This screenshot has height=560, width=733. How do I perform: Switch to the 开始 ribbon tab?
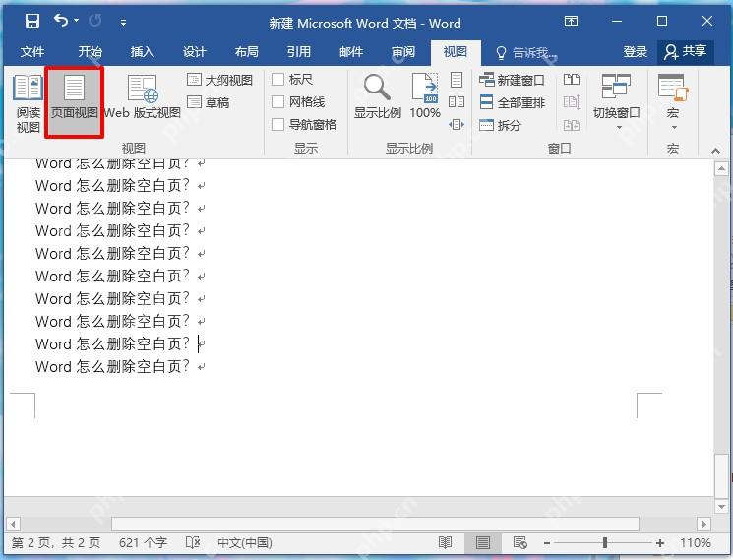click(x=91, y=52)
